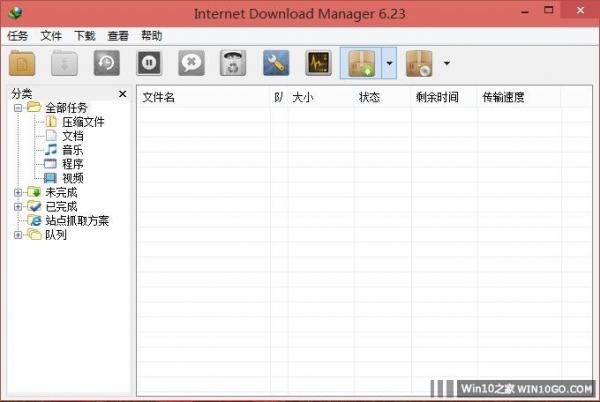Viewport: 600px width, 402px height.
Task: Click Start Queue box icon with green arrow
Action: point(361,63)
